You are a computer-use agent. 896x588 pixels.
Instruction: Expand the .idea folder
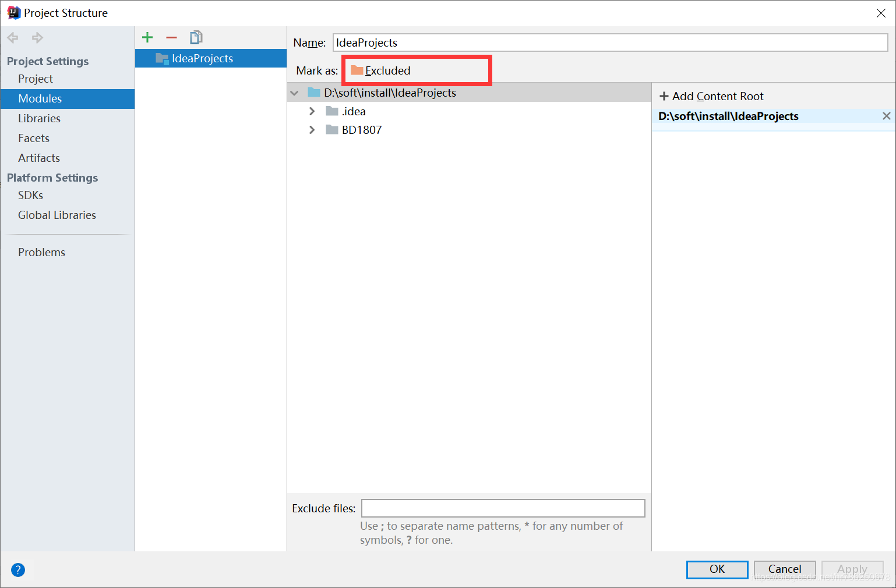pos(312,111)
